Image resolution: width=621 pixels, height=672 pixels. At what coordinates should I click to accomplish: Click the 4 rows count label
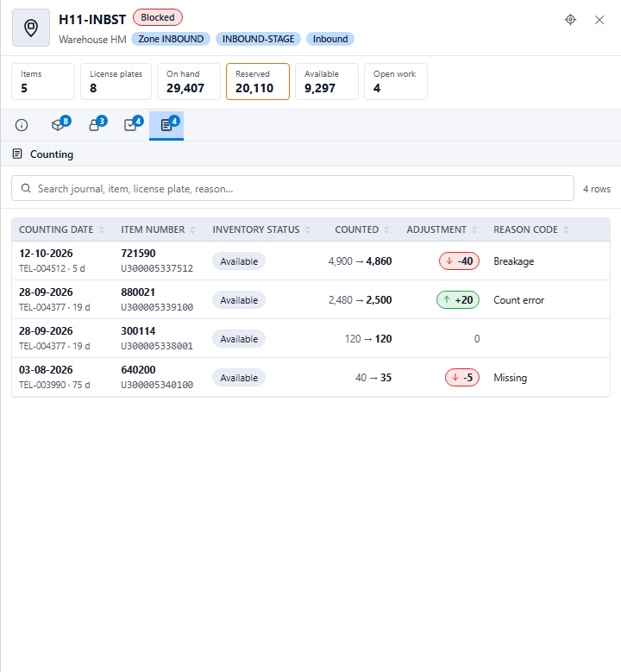point(597,189)
